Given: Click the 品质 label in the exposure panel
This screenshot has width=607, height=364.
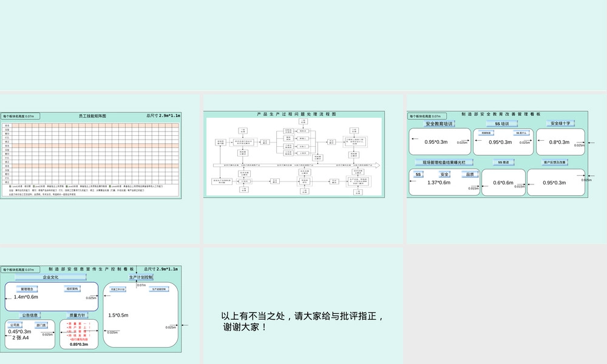Looking at the screenshot, I should coord(470,175).
